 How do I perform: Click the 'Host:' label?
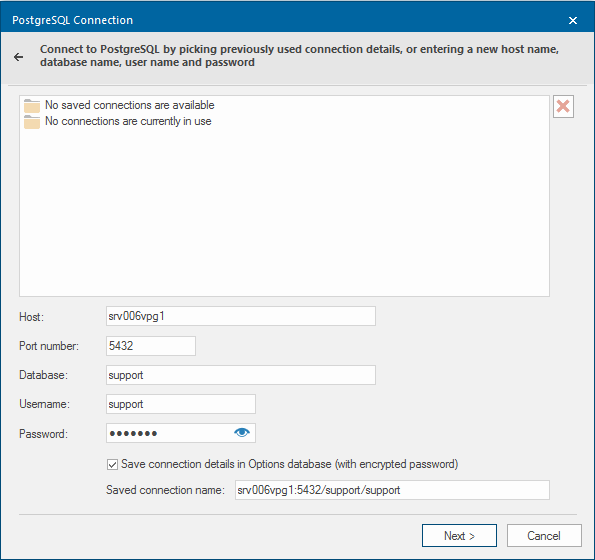31,317
